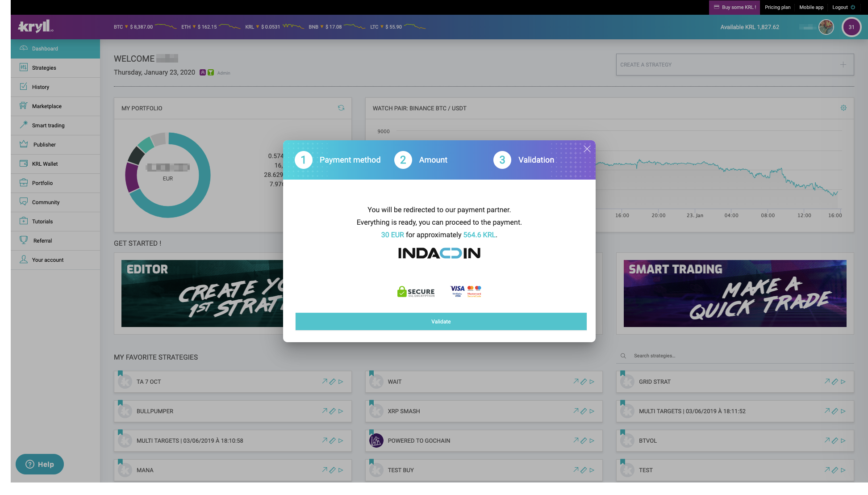
Task: Click the 564.6 KRL amount text
Action: (479, 235)
